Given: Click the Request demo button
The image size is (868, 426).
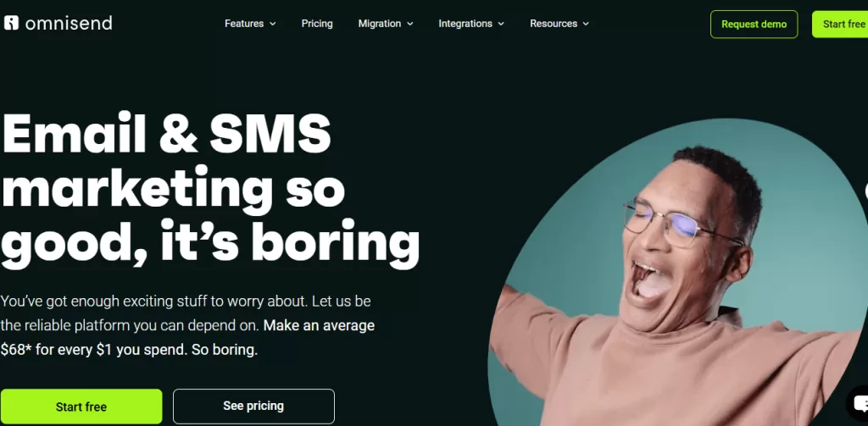Looking at the screenshot, I should coord(754,25).
